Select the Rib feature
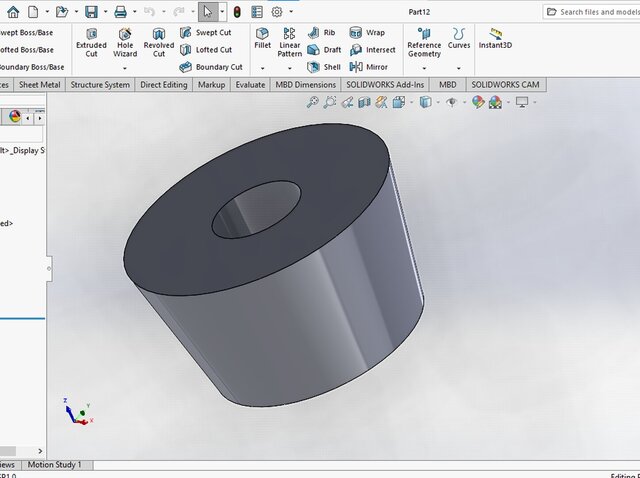Screen dimensions: 640x478 [322, 32]
